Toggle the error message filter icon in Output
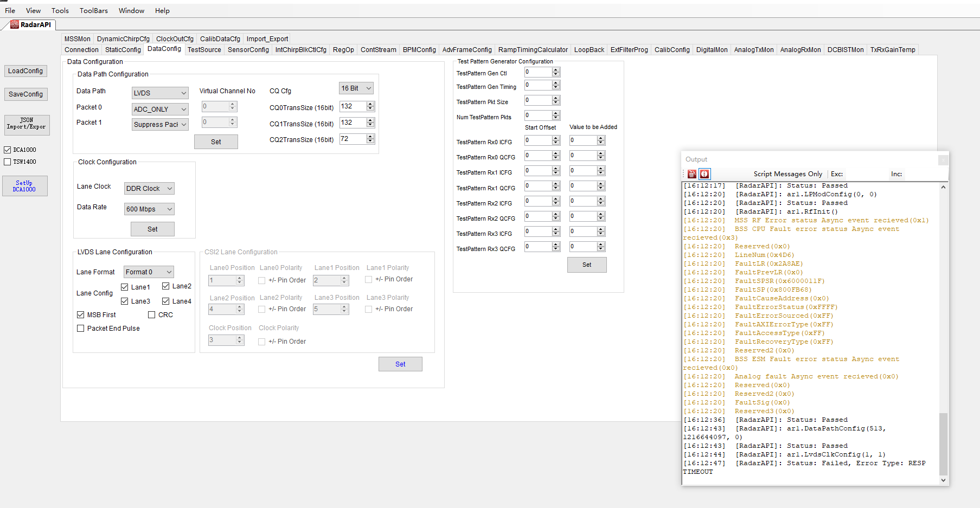980x508 pixels. click(x=704, y=174)
